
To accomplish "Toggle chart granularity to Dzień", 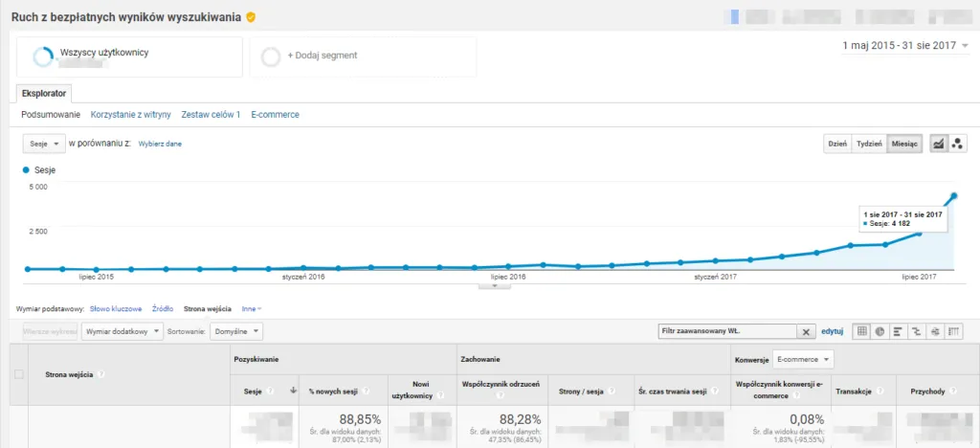I will [837, 144].
